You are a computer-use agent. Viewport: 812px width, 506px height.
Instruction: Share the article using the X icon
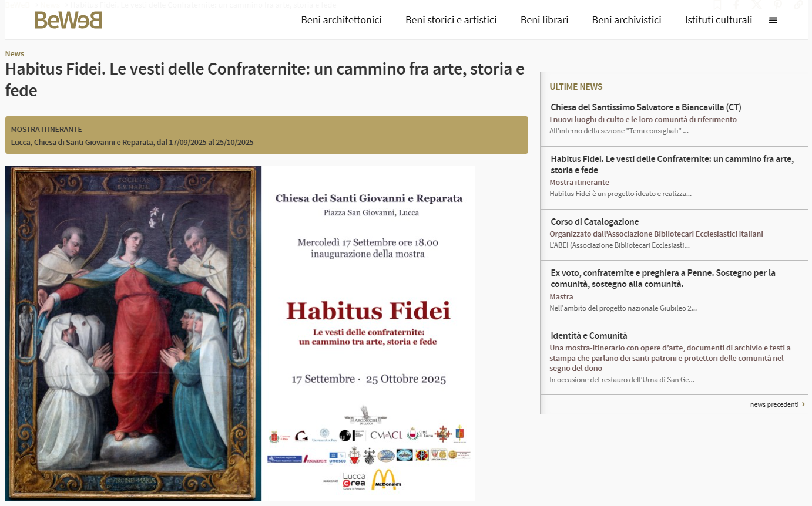pyautogui.click(x=756, y=5)
